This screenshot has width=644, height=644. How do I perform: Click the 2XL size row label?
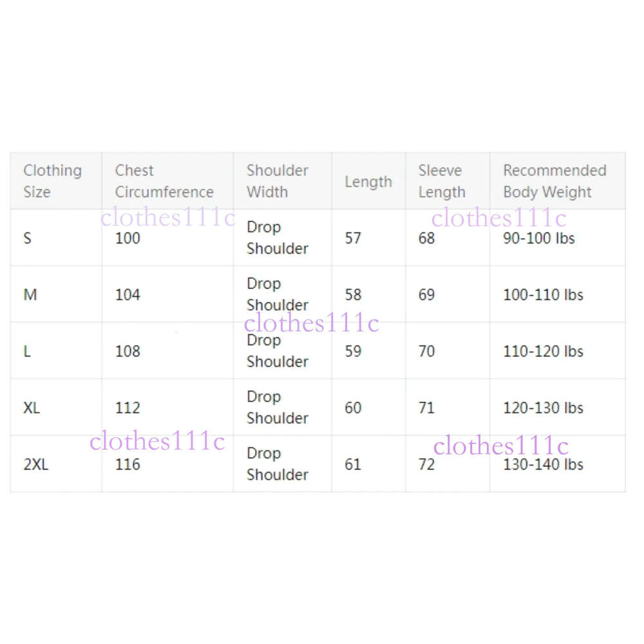pos(36,464)
